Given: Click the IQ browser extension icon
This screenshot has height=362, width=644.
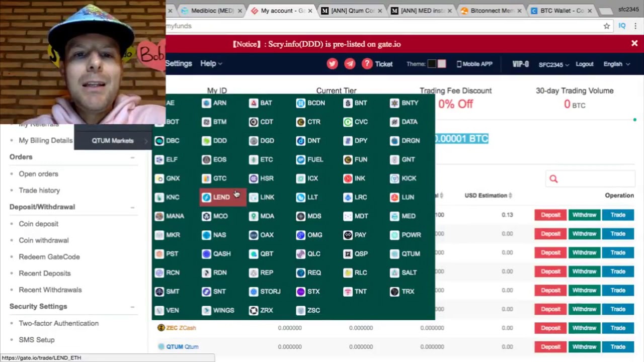Looking at the screenshot, I should point(622,26).
